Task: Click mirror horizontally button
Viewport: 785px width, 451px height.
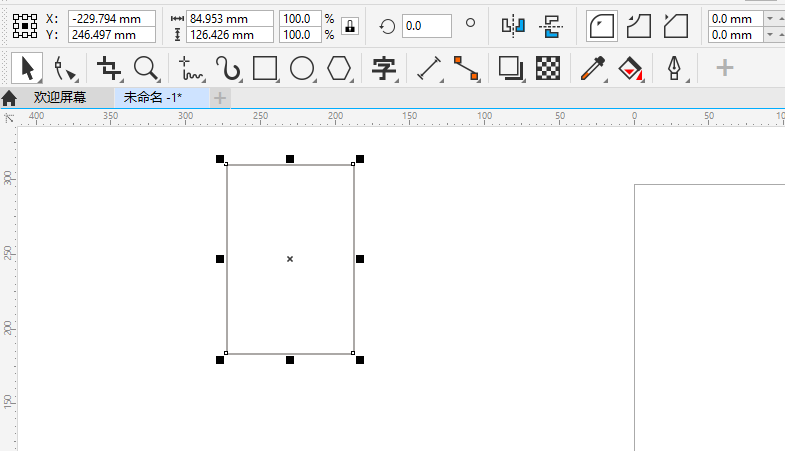Action: 513,26
